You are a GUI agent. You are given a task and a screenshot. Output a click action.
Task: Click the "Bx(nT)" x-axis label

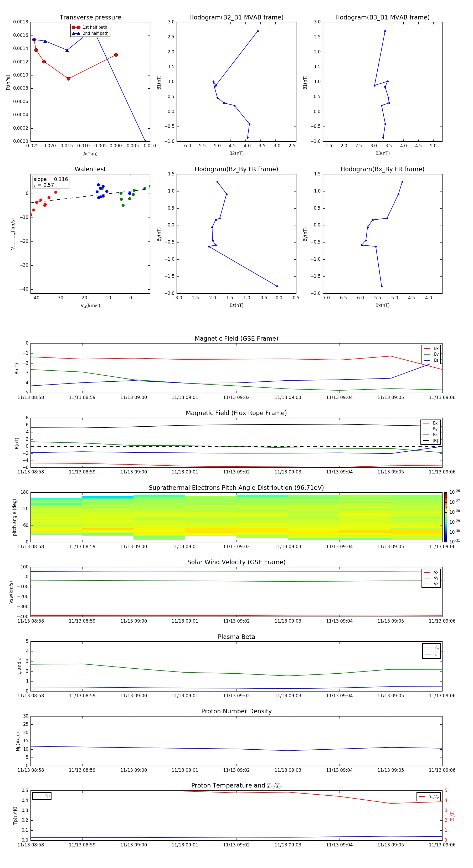pyautogui.click(x=382, y=305)
